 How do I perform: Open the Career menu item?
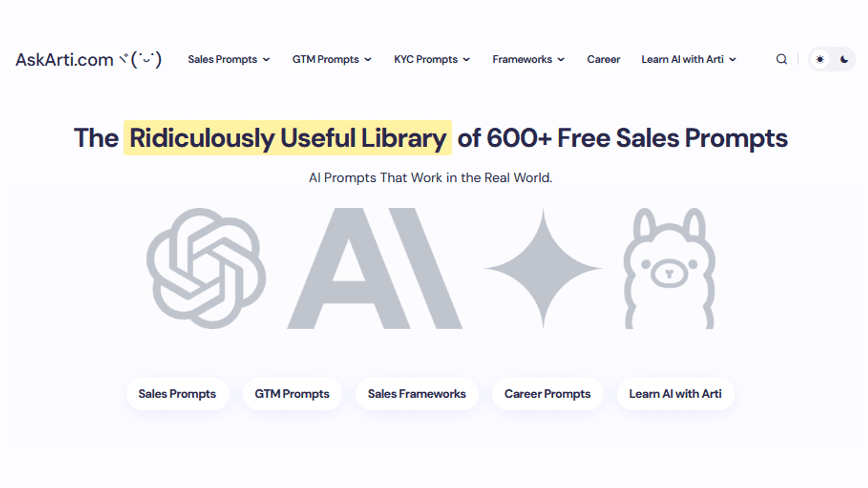point(603,59)
